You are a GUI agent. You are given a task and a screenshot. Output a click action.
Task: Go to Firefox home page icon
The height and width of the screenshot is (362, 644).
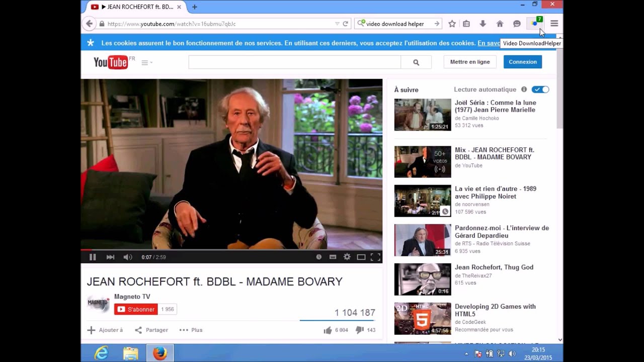click(500, 24)
